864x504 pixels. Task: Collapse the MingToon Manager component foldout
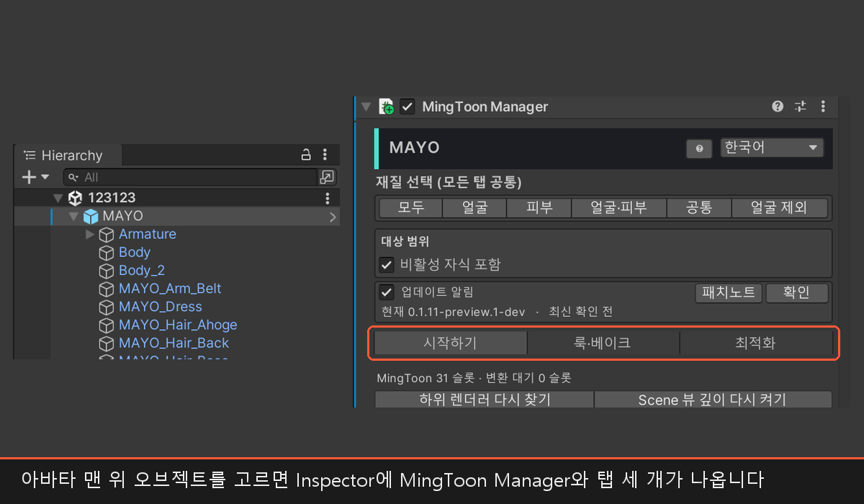pyautogui.click(x=366, y=107)
